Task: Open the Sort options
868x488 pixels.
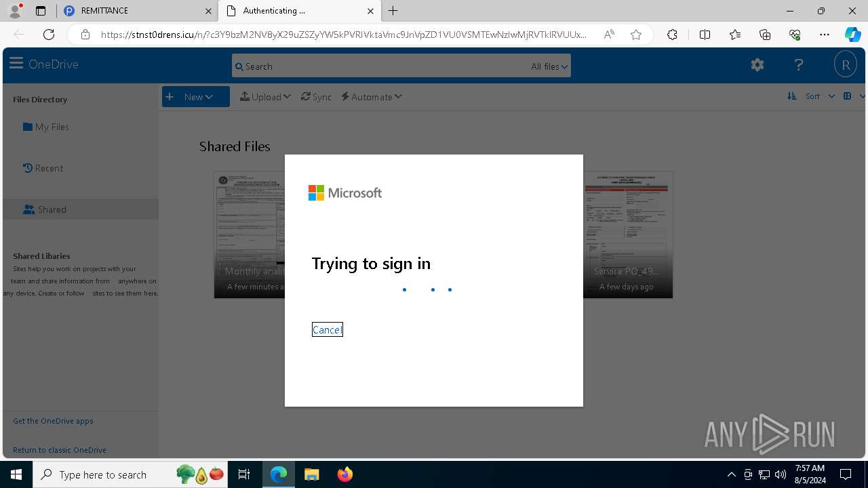Action: click(820, 96)
